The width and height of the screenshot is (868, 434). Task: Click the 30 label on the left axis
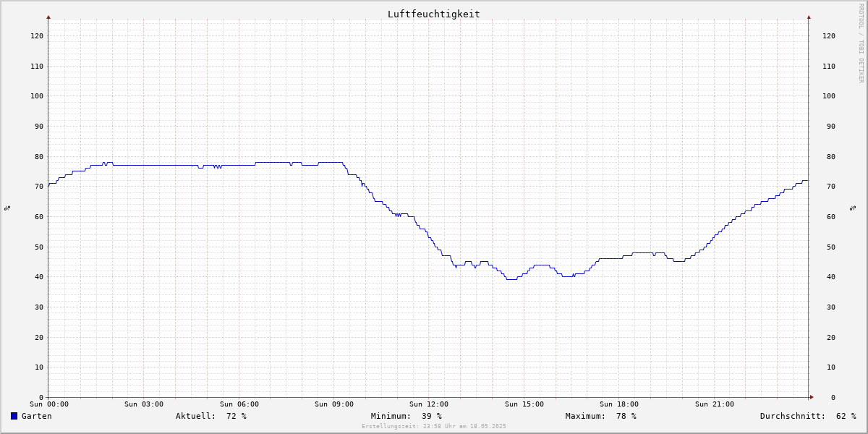(39, 307)
